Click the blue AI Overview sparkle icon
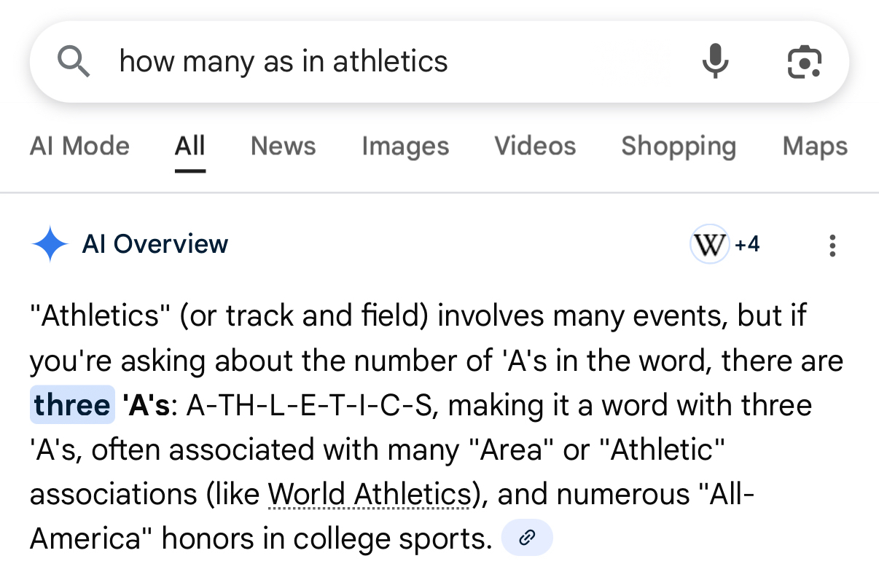 click(50, 244)
